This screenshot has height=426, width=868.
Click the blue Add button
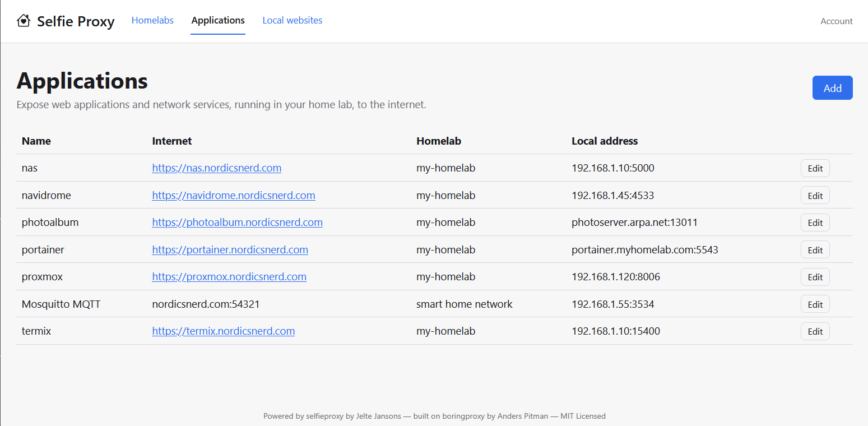[832, 88]
